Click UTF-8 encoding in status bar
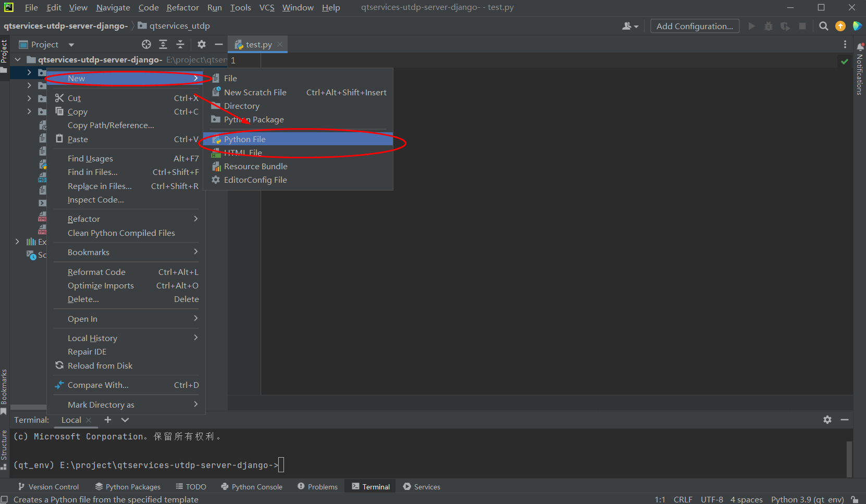Image resolution: width=866 pixels, height=504 pixels. coord(712,499)
